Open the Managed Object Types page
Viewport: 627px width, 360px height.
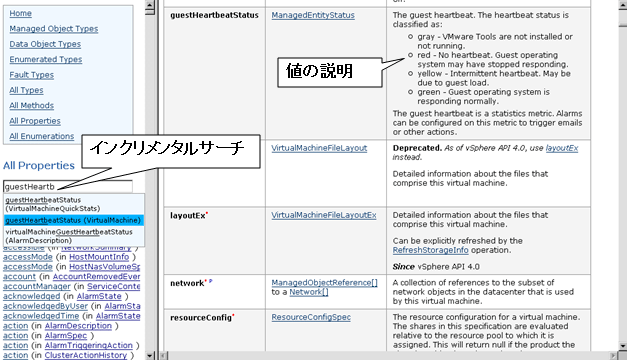[x=54, y=29]
